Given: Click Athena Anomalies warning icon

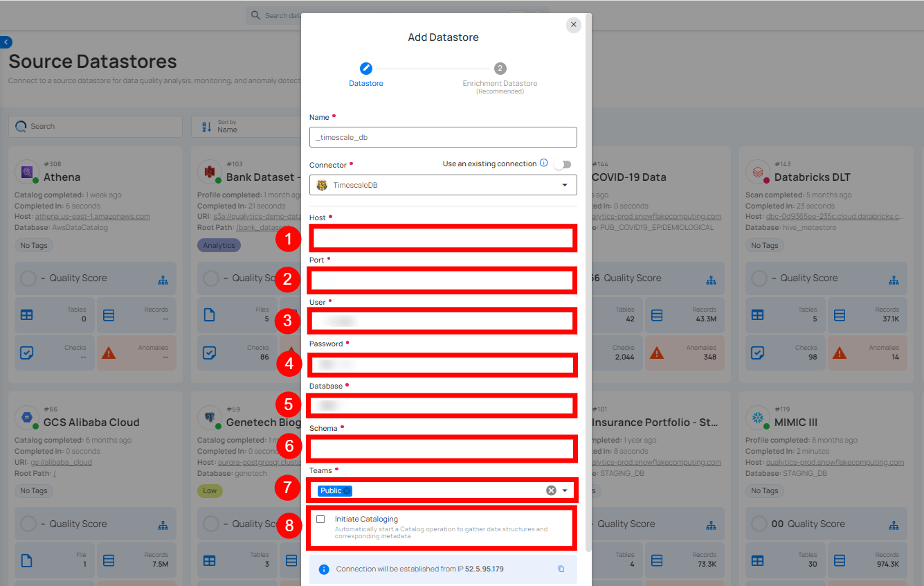Looking at the screenshot, I should coord(109,353).
